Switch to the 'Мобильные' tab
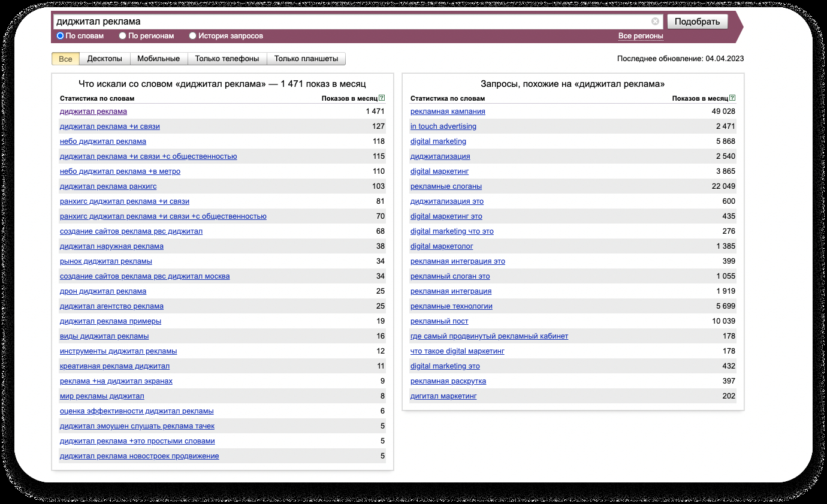This screenshot has height=504, width=827. (158, 59)
